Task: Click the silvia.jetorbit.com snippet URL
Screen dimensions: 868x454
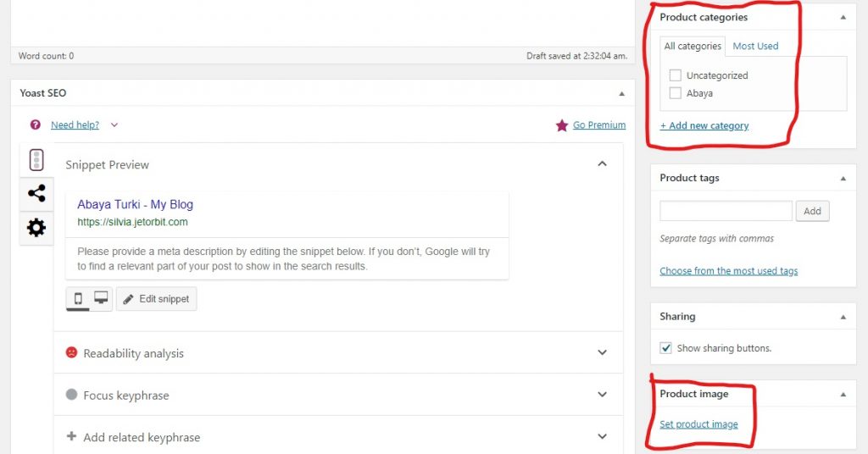Action: click(x=132, y=222)
